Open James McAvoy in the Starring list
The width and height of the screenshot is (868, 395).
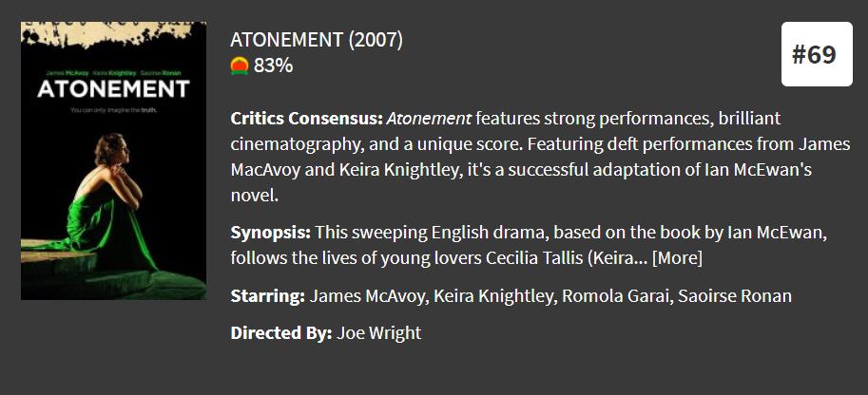click(367, 295)
